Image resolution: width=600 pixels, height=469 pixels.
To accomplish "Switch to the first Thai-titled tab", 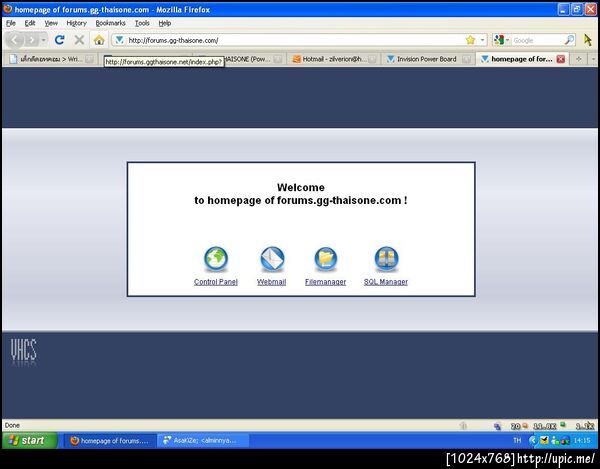I will point(51,59).
